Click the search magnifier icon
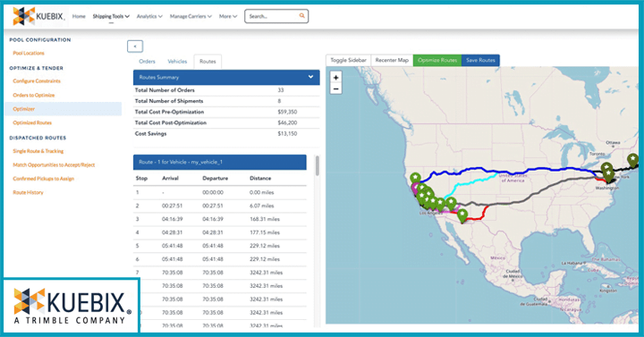 302,16
